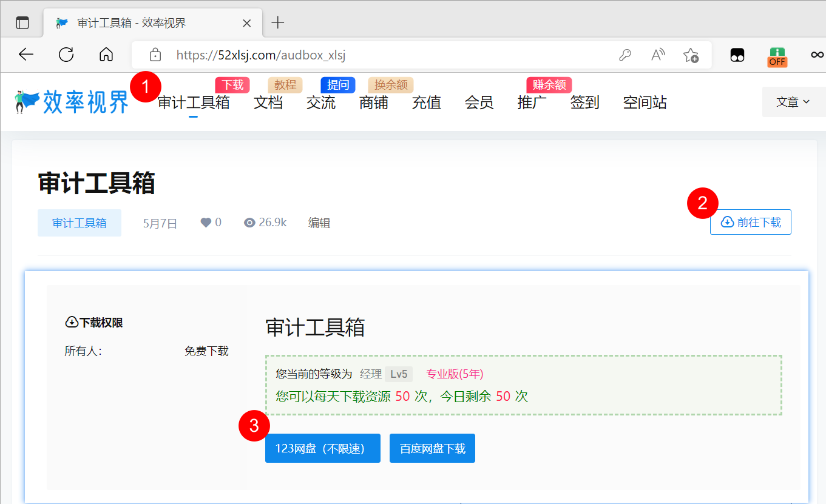Click the green OFF extension icon
This screenshot has height=504, width=826.
(777, 55)
